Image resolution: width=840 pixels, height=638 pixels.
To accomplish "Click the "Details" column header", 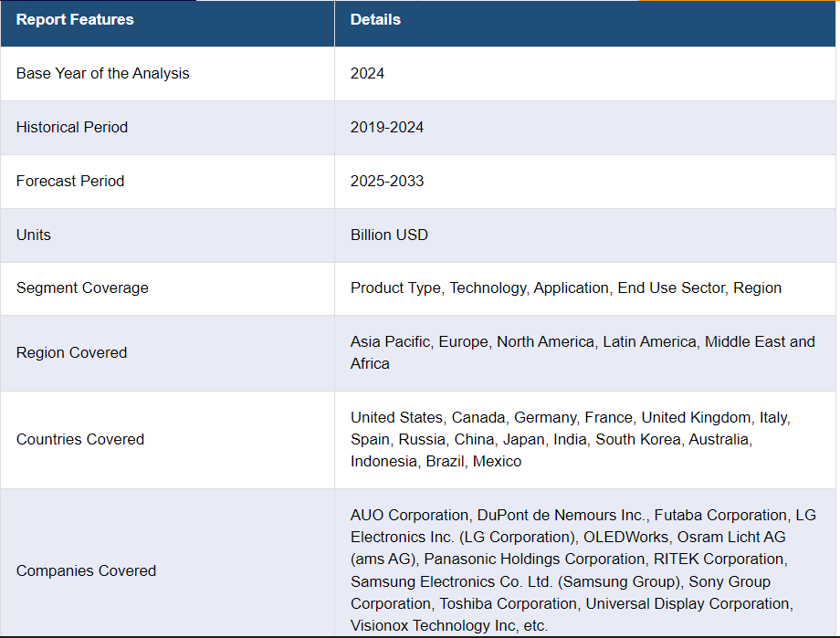I will [375, 19].
